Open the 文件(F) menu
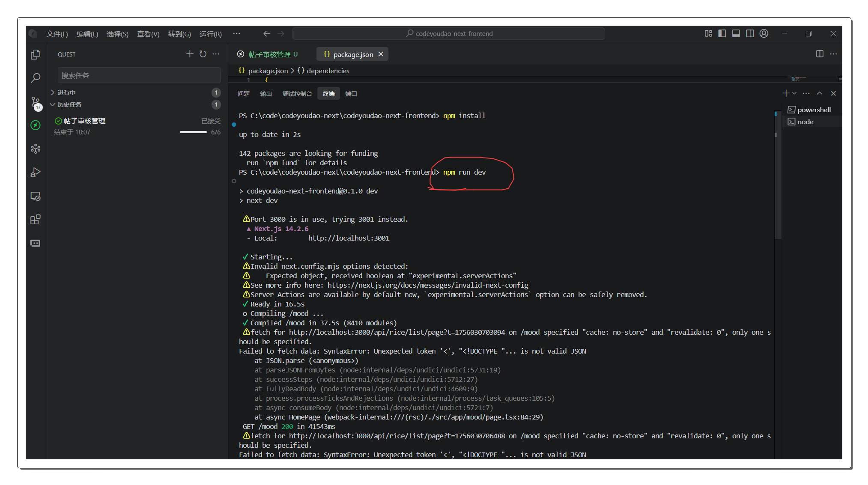Screen dimensions: 868x485 click(57, 34)
